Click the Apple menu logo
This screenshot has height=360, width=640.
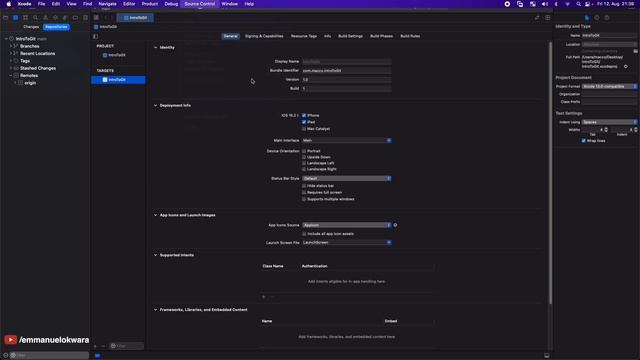[9, 4]
